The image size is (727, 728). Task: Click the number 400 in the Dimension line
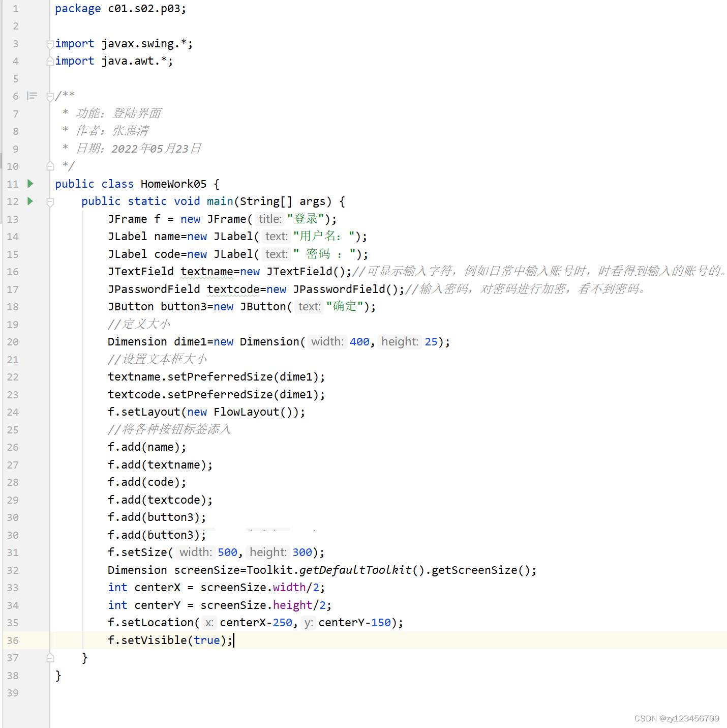[x=359, y=342]
